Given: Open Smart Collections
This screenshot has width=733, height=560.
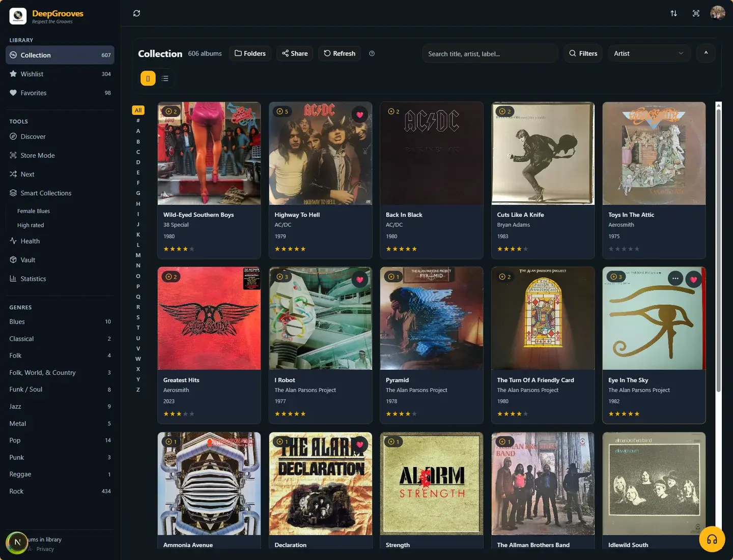Looking at the screenshot, I should coord(60,193).
